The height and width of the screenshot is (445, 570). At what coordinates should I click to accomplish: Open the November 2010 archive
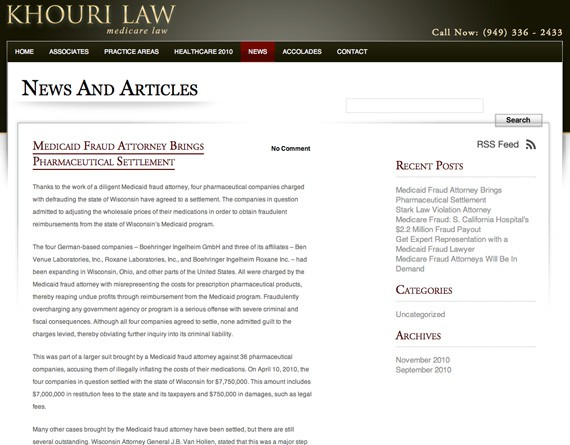coord(422,360)
